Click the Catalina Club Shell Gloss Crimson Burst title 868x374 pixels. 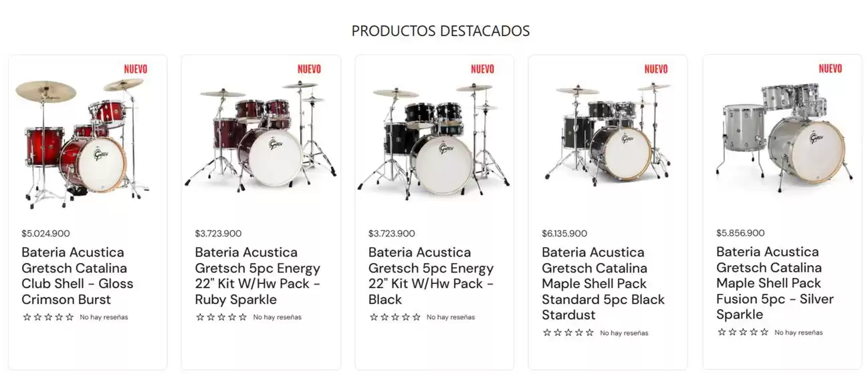click(78, 276)
